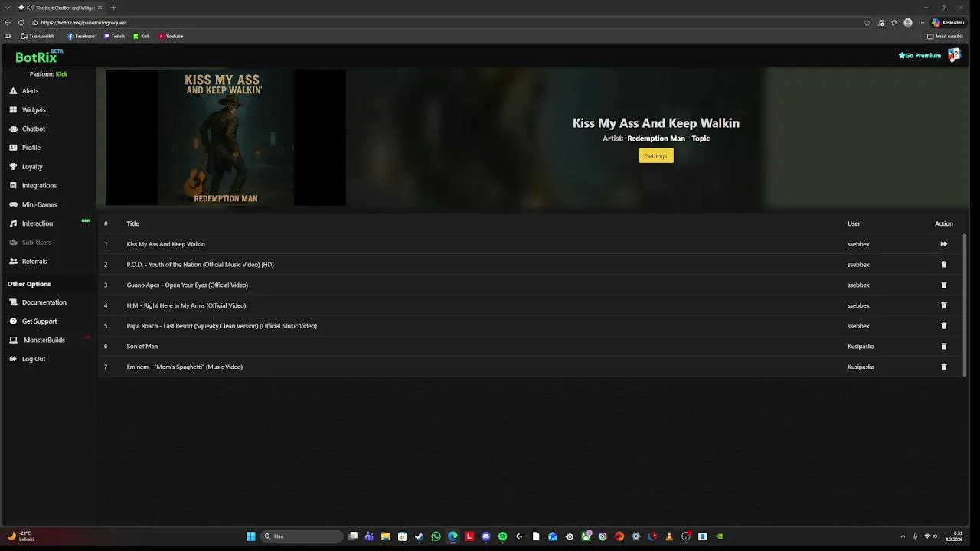Open Steam from the taskbar
The height and width of the screenshot is (551, 980).
click(419, 536)
